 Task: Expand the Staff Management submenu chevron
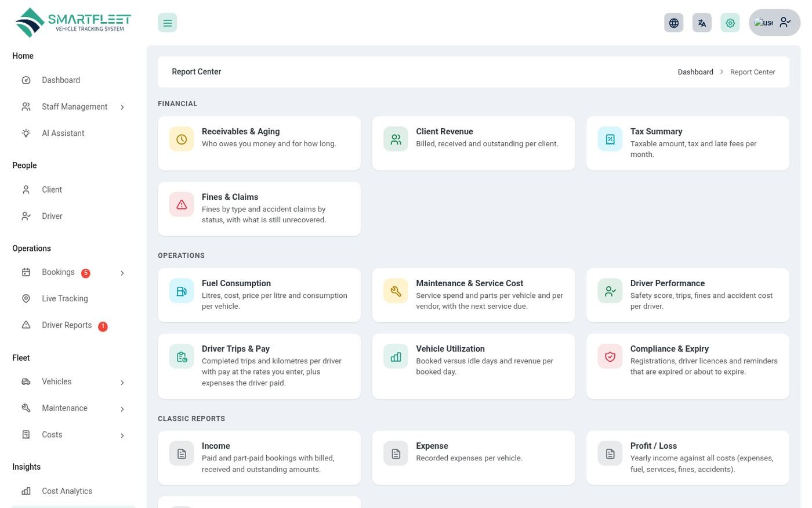(122, 107)
